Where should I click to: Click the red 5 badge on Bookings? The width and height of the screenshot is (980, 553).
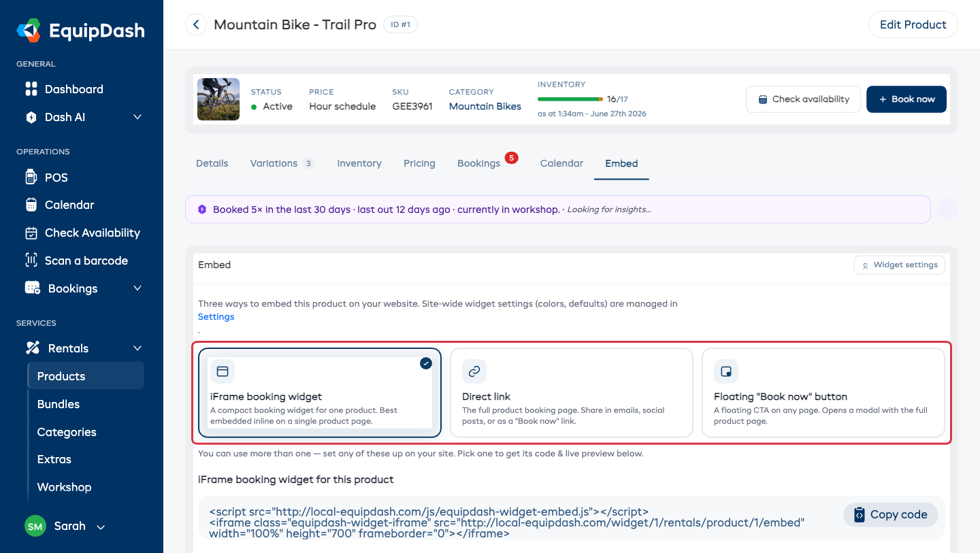point(511,158)
